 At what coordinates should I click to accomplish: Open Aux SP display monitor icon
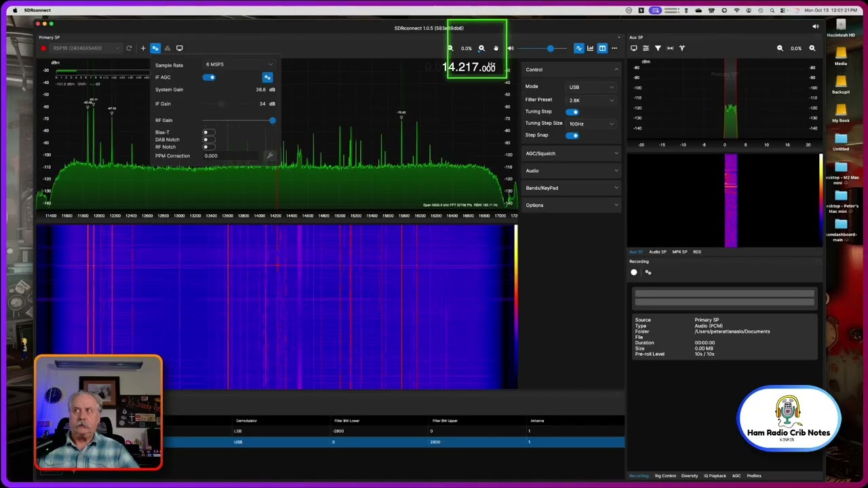[634, 48]
